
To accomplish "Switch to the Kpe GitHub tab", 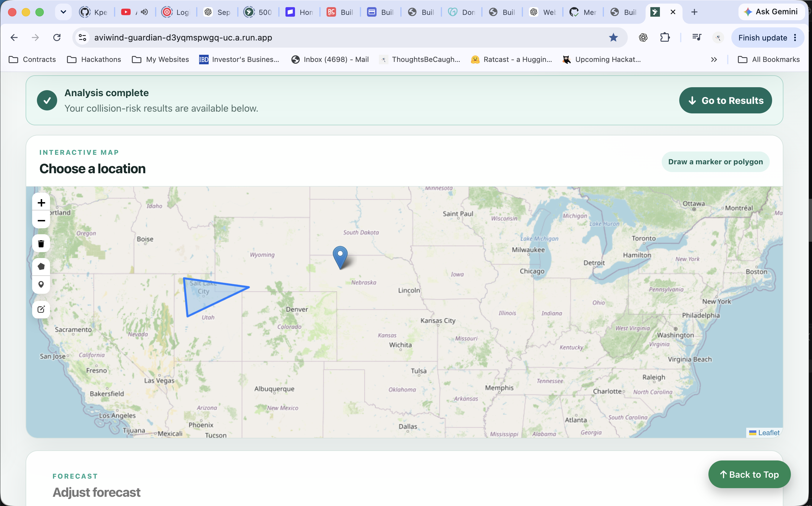I will point(94,12).
